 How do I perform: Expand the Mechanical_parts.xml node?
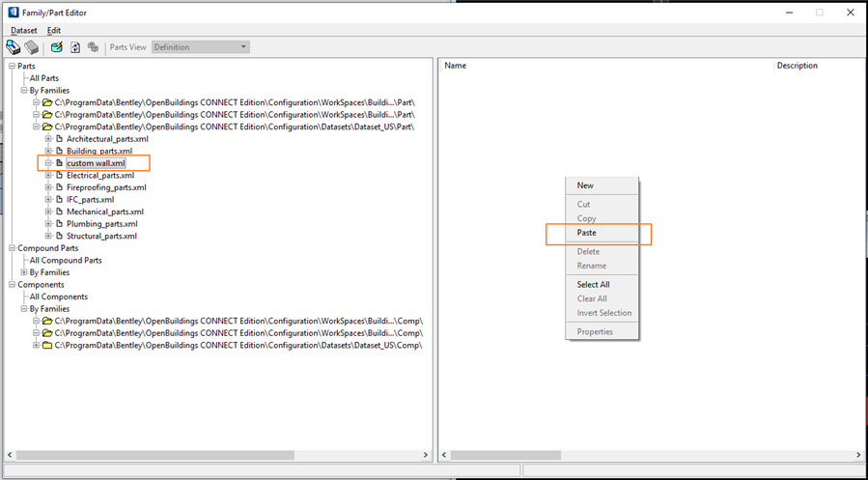48,212
